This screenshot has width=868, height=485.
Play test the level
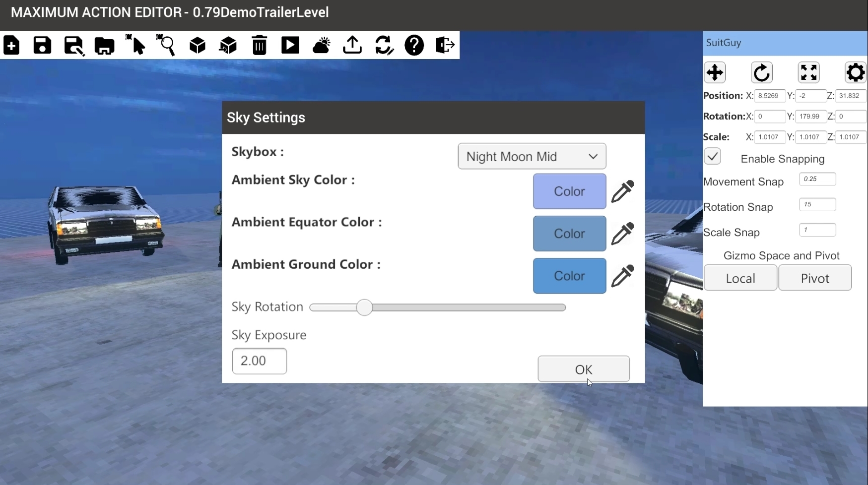290,45
